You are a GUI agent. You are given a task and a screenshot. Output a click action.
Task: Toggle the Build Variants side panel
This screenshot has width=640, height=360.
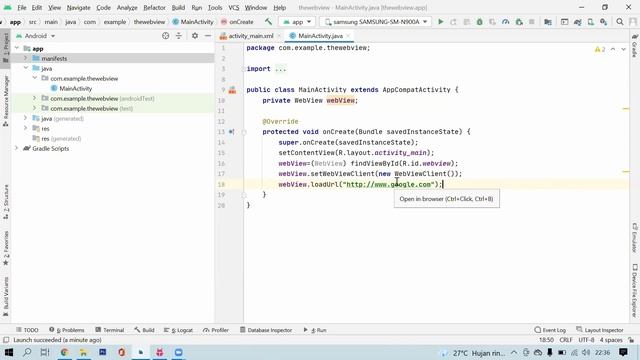point(6,297)
